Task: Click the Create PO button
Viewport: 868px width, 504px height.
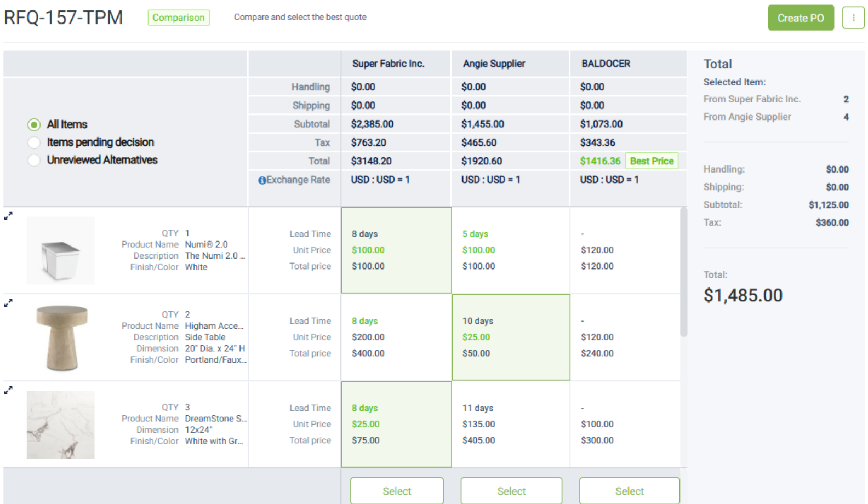Action: pos(800,18)
